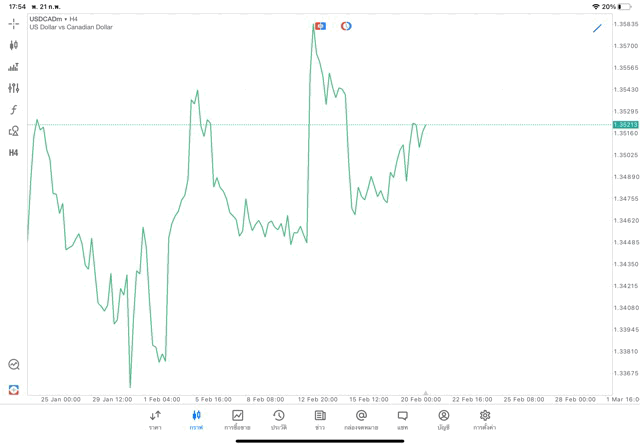Tap the blue pencil draw icon
The width and height of the screenshot is (640, 447).
click(597, 28)
